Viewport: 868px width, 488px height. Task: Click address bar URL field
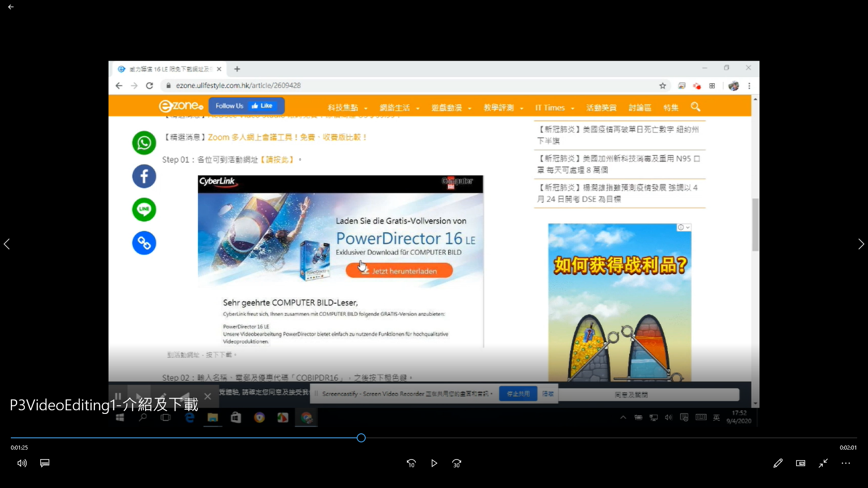(x=407, y=86)
